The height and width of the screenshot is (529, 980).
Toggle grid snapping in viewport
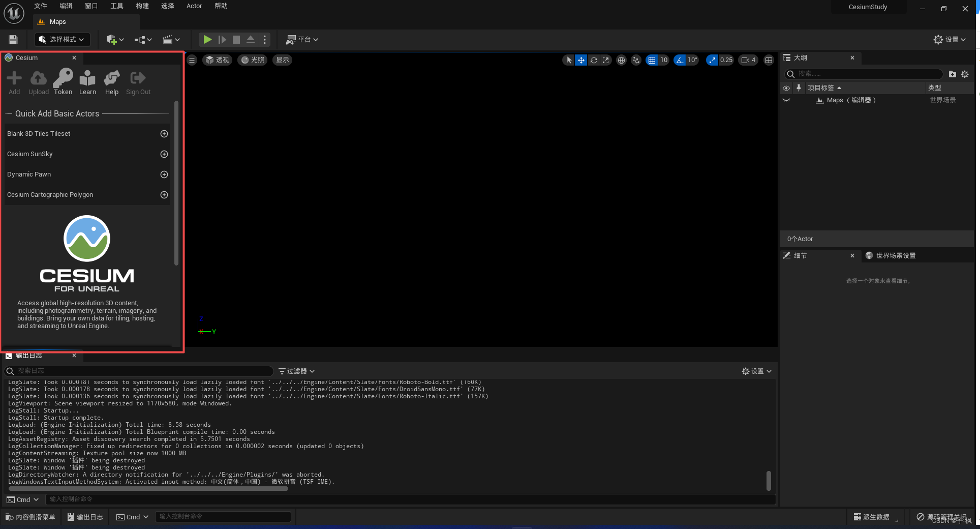click(x=652, y=60)
